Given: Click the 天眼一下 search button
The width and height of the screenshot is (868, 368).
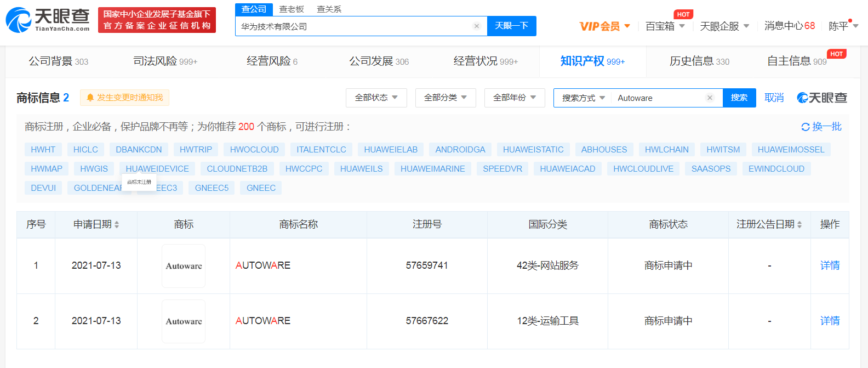Looking at the screenshot, I should click(x=512, y=26).
